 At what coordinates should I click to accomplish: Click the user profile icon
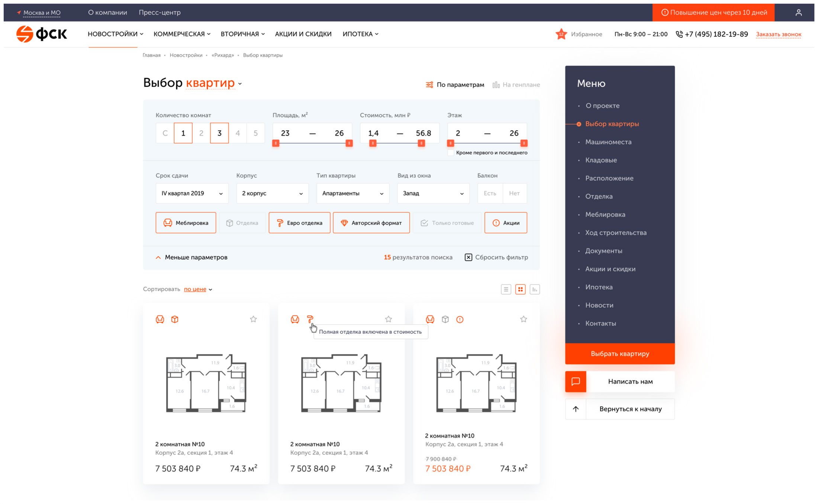(798, 13)
